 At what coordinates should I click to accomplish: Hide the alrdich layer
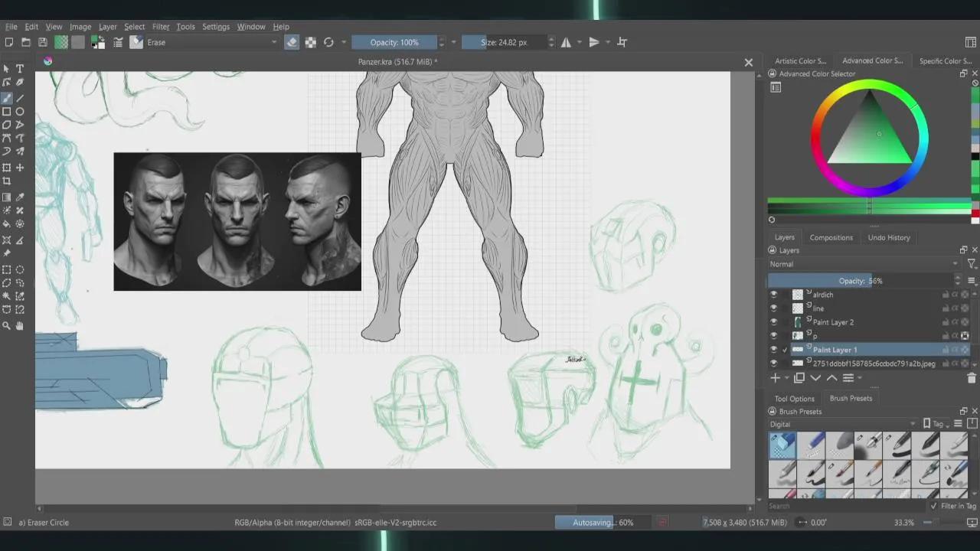(773, 295)
